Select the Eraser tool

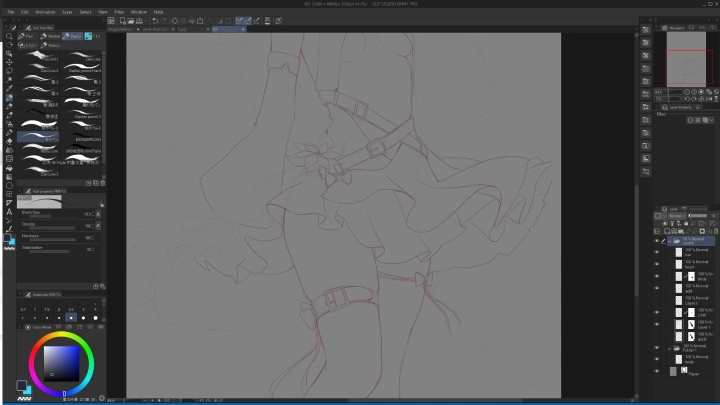(x=9, y=141)
